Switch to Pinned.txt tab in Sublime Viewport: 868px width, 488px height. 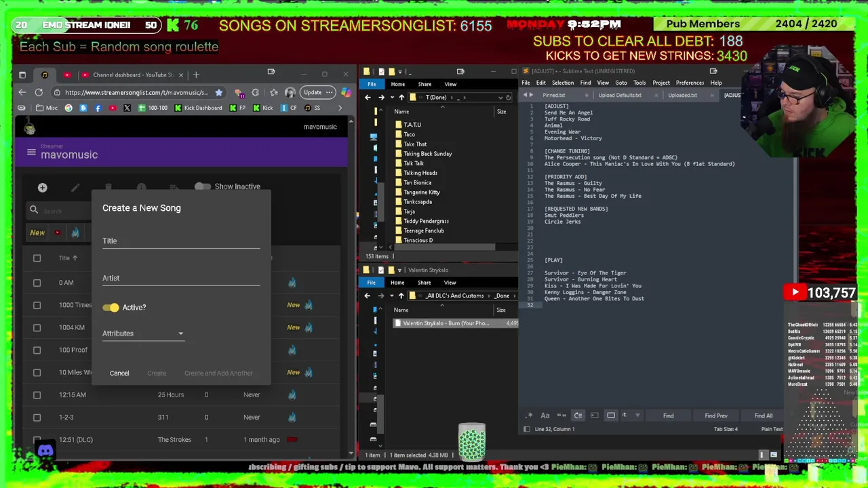[x=553, y=96]
